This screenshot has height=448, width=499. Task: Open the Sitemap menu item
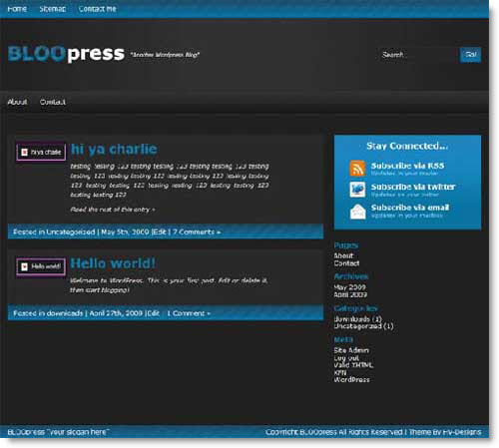point(53,9)
